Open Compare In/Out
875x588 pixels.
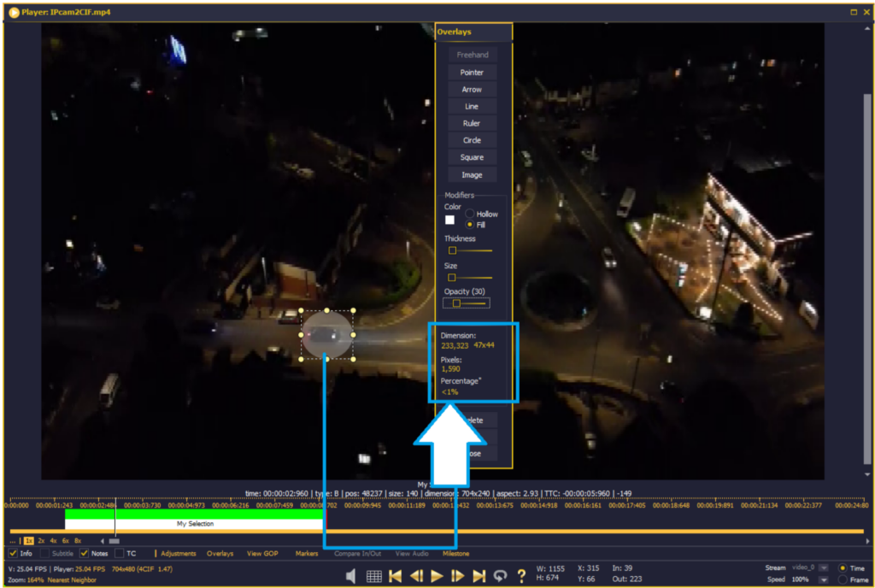pos(358,554)
